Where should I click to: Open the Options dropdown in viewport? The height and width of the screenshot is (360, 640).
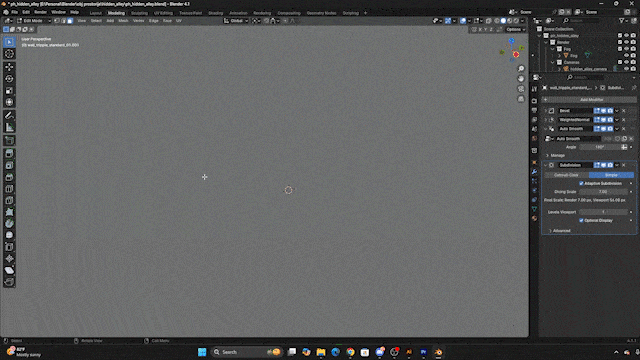click(x=516, y=29)
